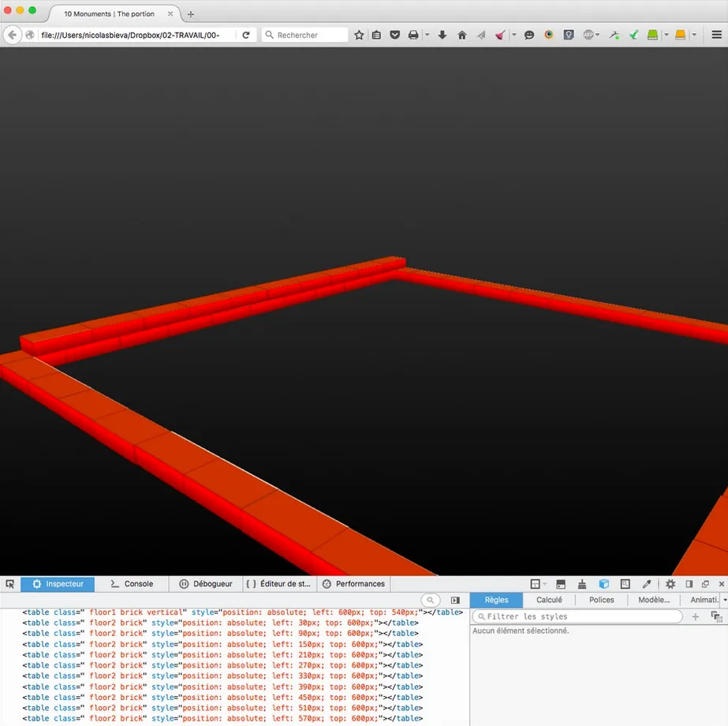
Task: Bookmark this page with the star icon
Action: click(x=359, y=35)
